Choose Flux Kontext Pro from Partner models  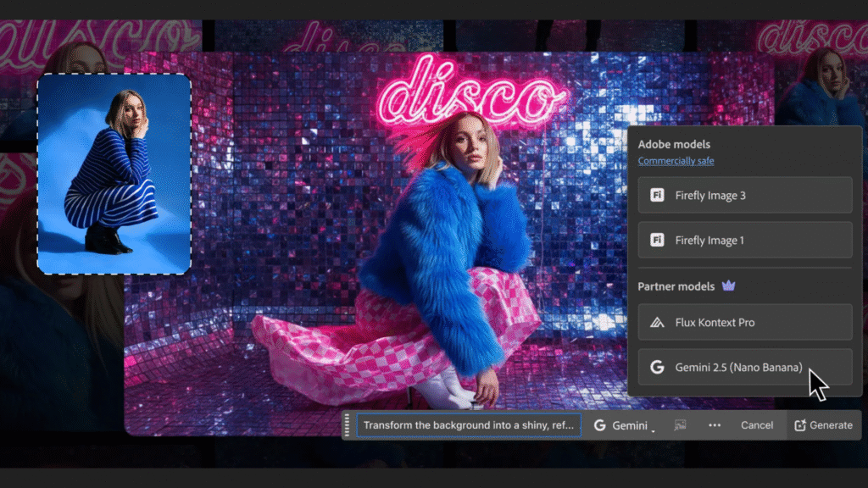coord(744,322)
